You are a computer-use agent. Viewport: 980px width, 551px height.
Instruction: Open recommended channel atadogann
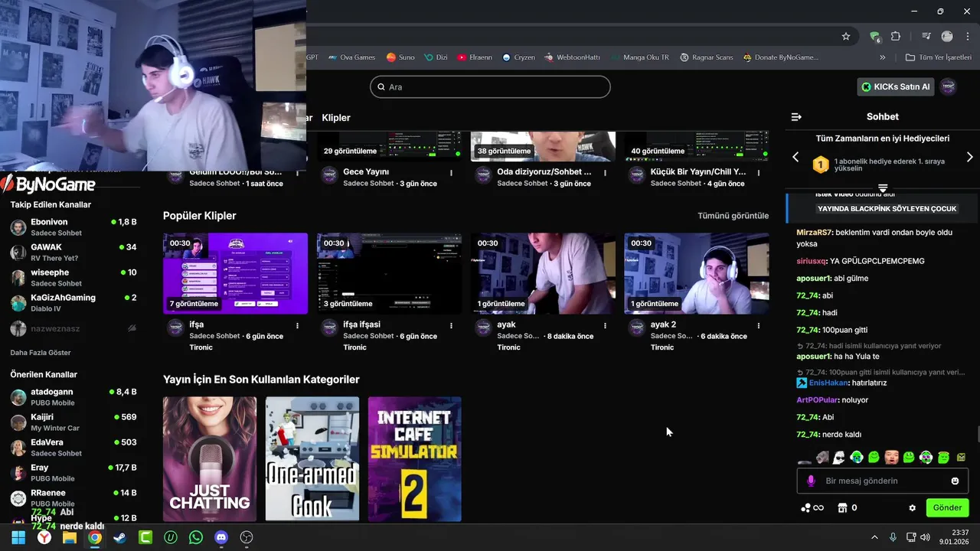coord(73,397)
